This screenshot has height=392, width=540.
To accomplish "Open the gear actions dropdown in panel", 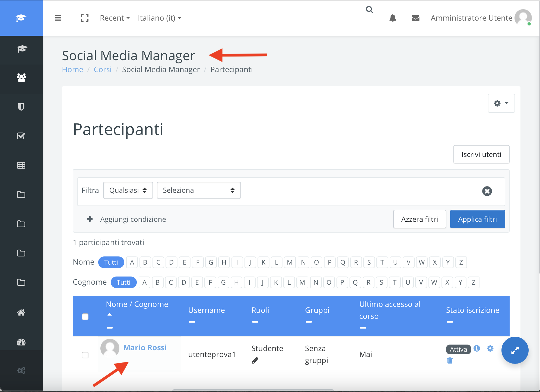I will [x=501, y=103].
